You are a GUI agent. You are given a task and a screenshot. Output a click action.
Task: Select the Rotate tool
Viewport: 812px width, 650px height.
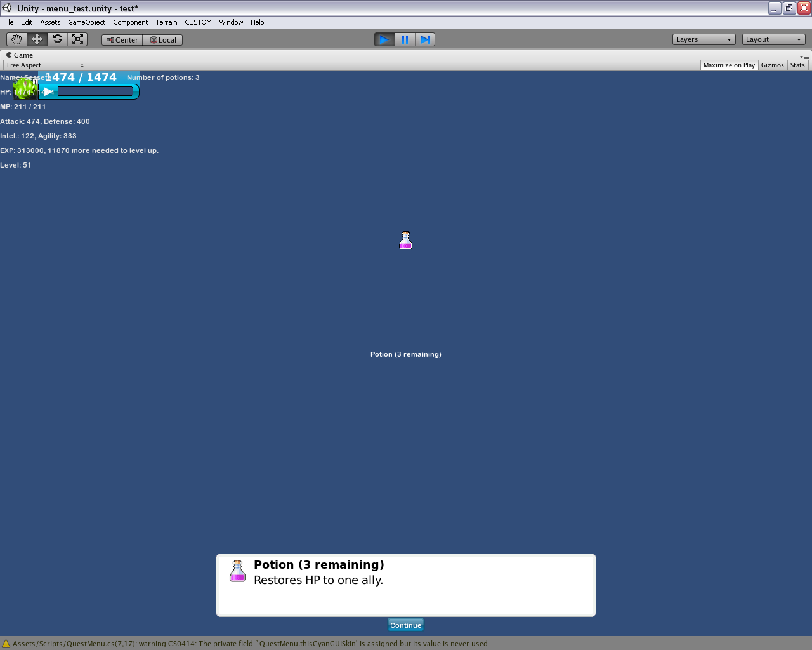[57, 39]
